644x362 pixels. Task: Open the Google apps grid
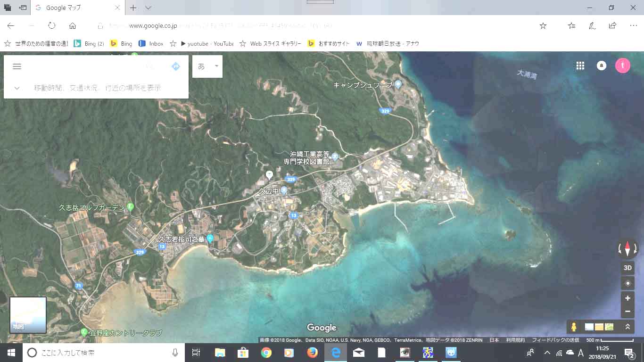click(580, 66)
